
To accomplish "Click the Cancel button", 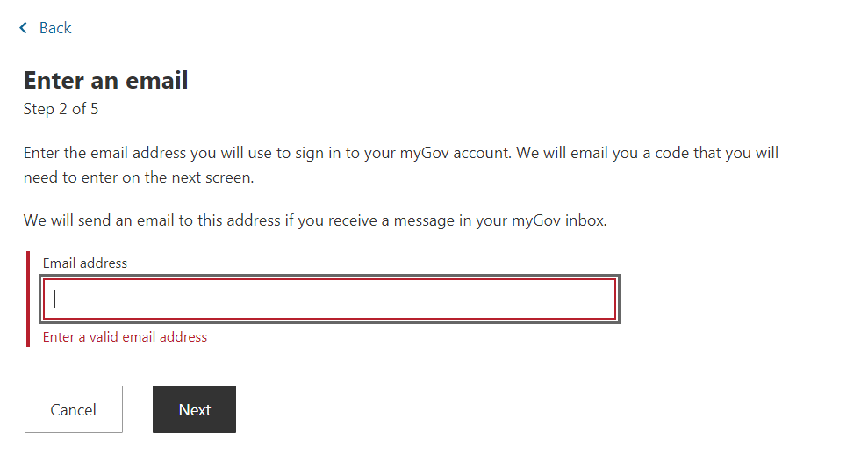I will pos(74,409).
